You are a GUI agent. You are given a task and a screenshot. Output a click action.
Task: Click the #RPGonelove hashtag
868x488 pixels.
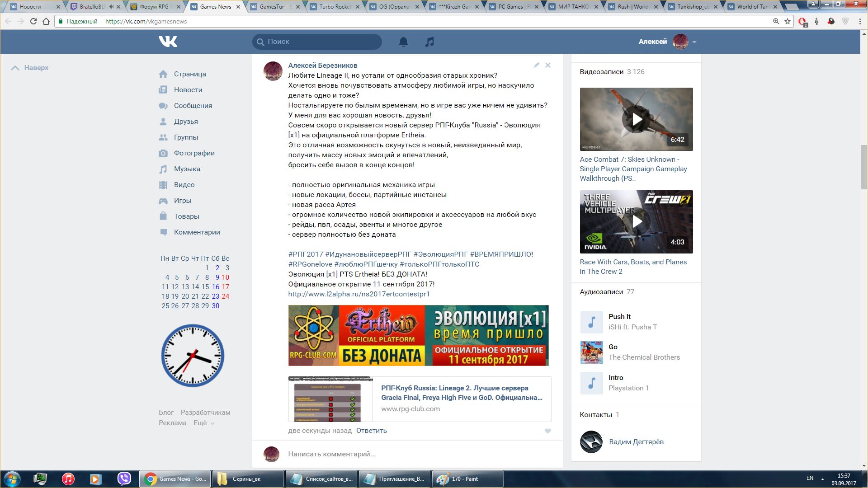(310, 264)
